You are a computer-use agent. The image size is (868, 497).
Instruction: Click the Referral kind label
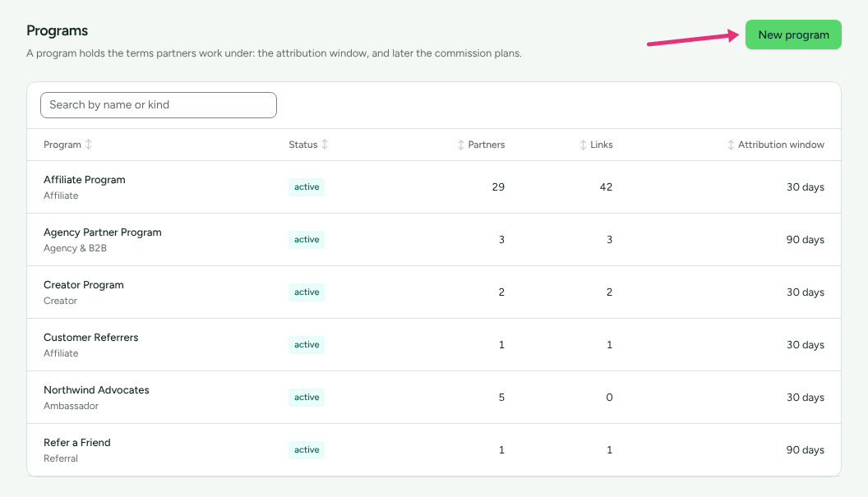pyautogui.click(x=61, y=458)
